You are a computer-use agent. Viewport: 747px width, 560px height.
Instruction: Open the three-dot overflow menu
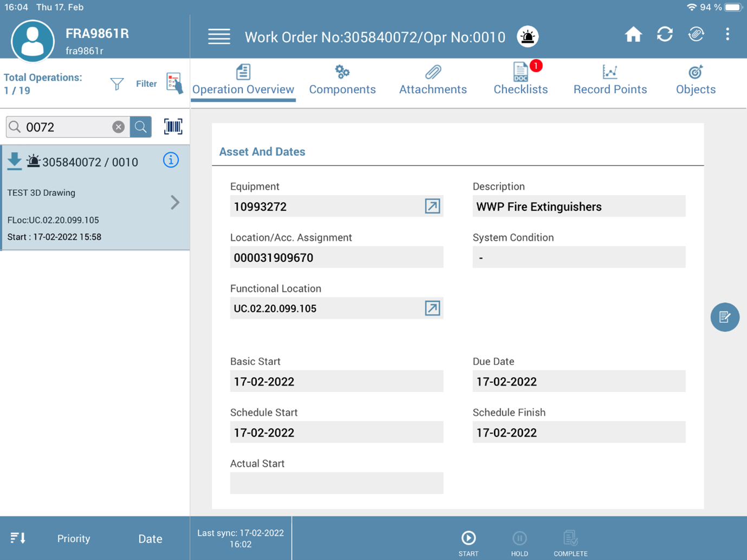tap(727, 35)
